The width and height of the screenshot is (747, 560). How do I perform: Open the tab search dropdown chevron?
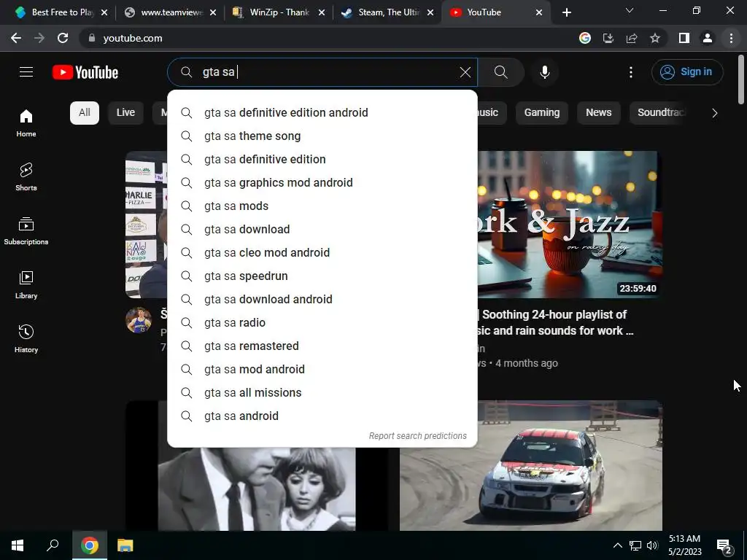[x=630, y=10]
